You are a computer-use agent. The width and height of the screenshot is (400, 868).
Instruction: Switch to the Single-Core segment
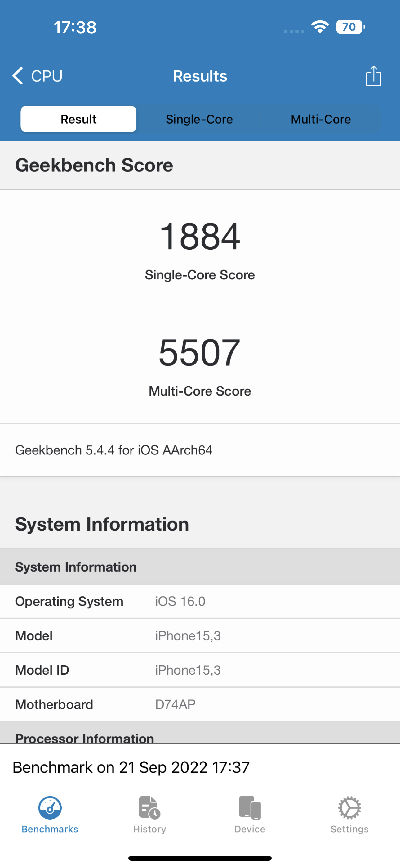click(199, 119)
